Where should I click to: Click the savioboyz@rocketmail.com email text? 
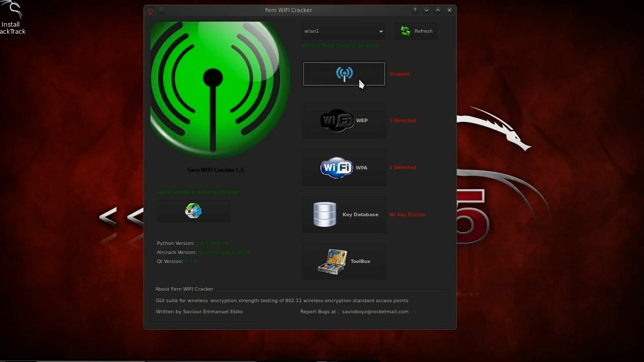click(x=375, y=312)
